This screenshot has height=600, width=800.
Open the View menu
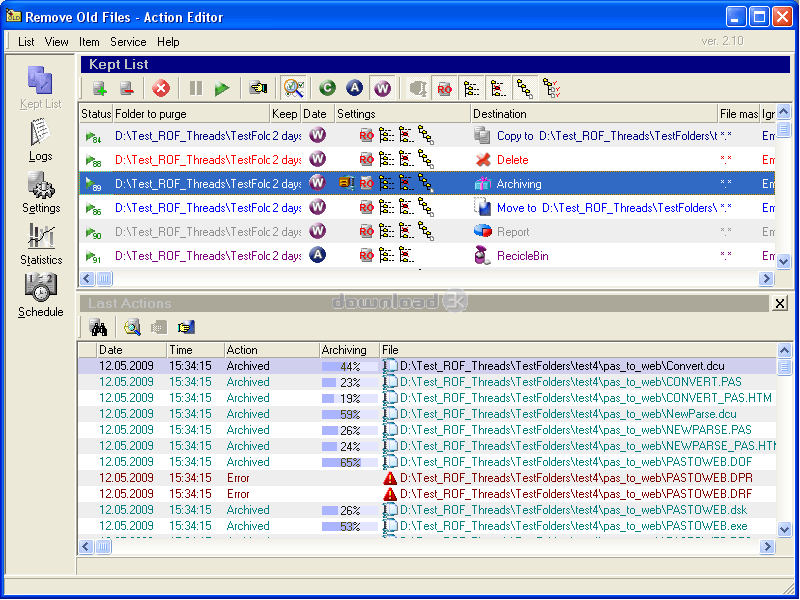56,42
